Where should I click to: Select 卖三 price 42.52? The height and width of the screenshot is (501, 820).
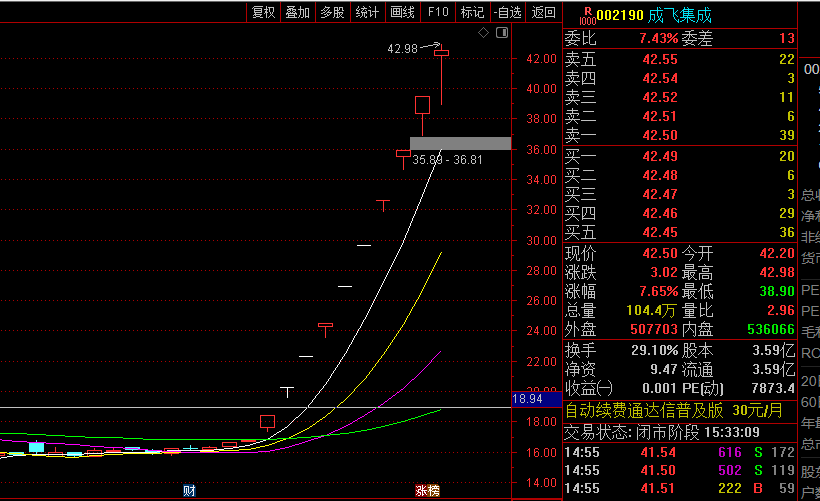(660, 97)
